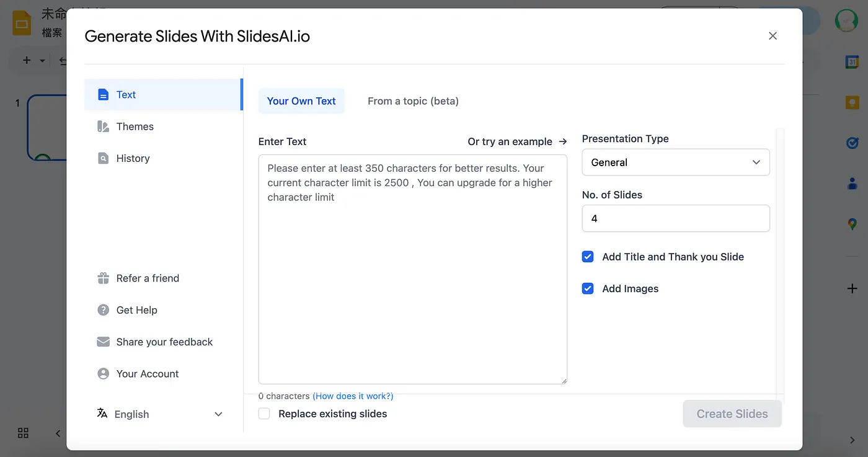The width and height of the screenshot is (868, 457).
Task: Open the Themes section
Action: point(162,126)
